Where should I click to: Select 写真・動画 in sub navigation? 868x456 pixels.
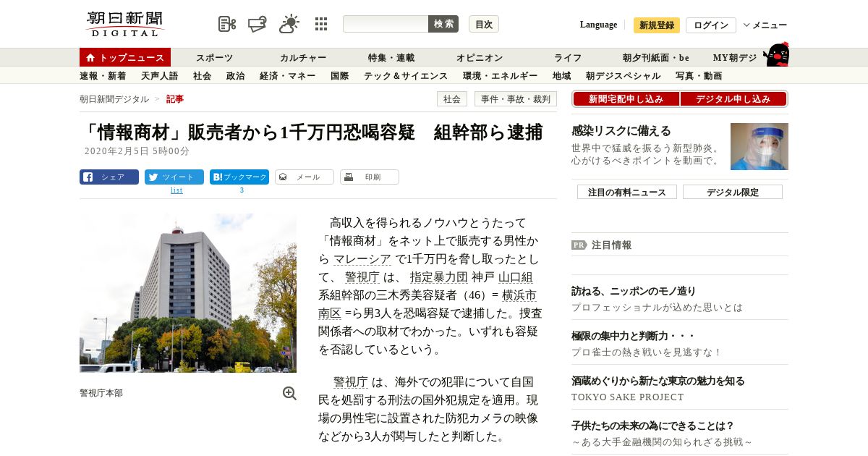point(699,75)
